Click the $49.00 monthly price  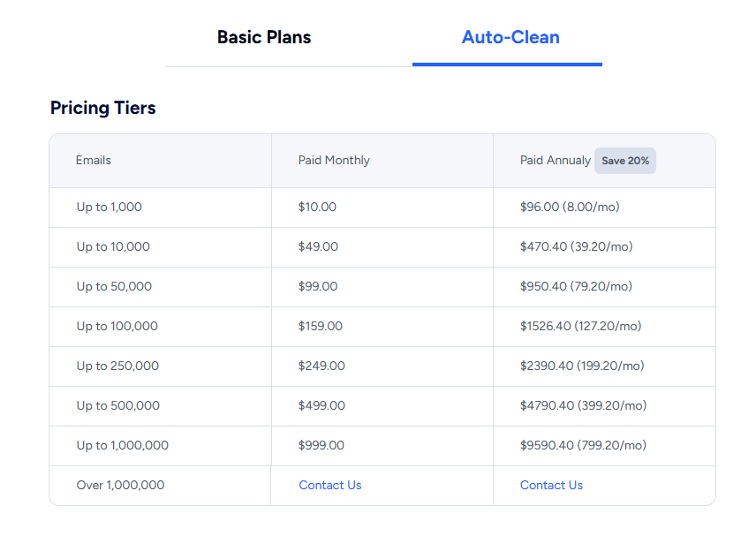pyautogui.click(x=318, y=246)
